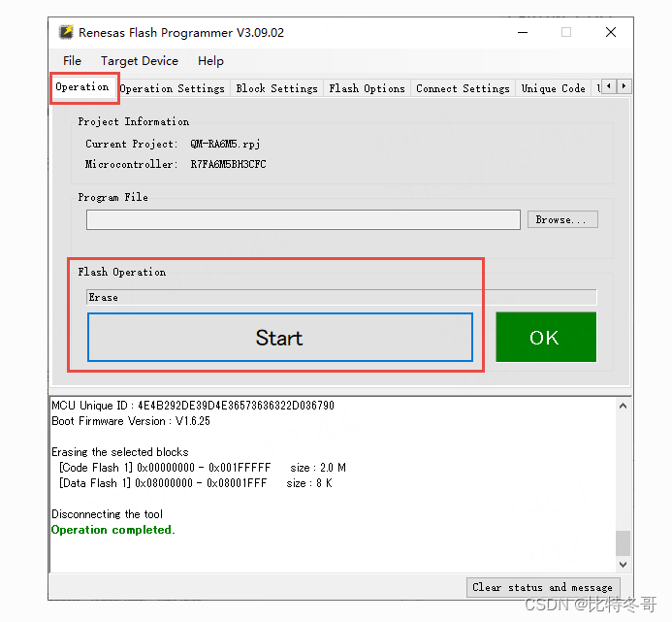Switch to the Block Settings tab
Viewport: 672px width, 622px height.
point(277,88)
